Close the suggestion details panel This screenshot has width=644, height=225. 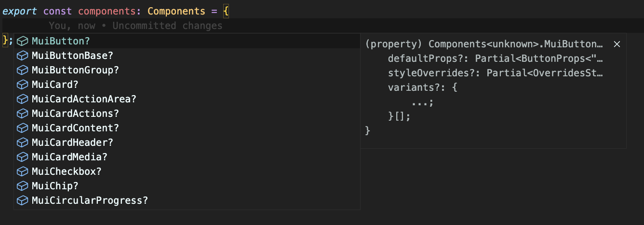617,44
